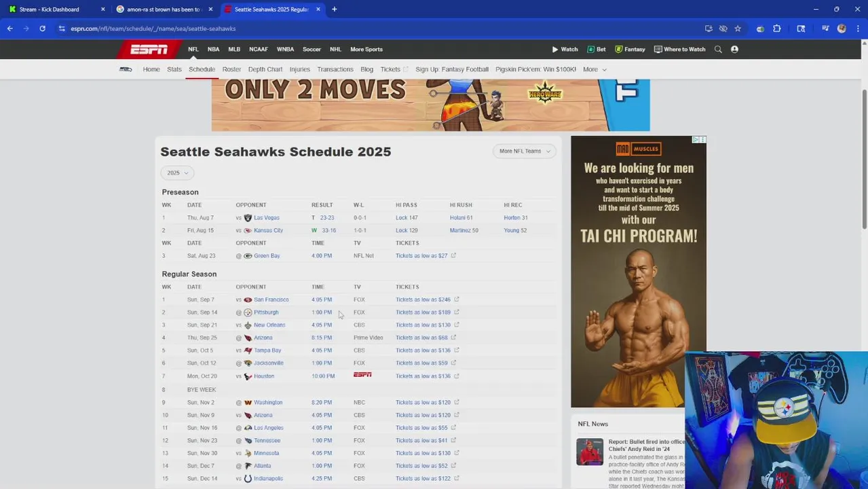The width and height of the screenshot is (868, 489).
Task: Close the ad using the AdChoices X
Action: [703, 139]
